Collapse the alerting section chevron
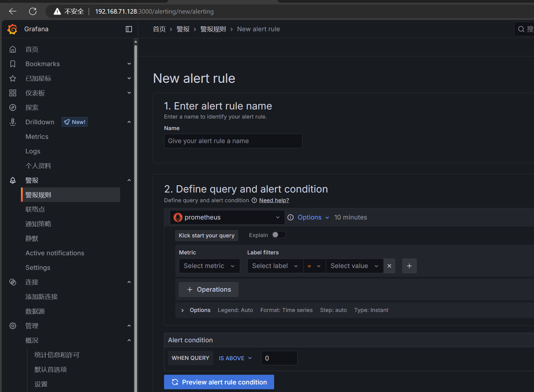The width and height of the screenshot is (534, 392). click(129, 180)
